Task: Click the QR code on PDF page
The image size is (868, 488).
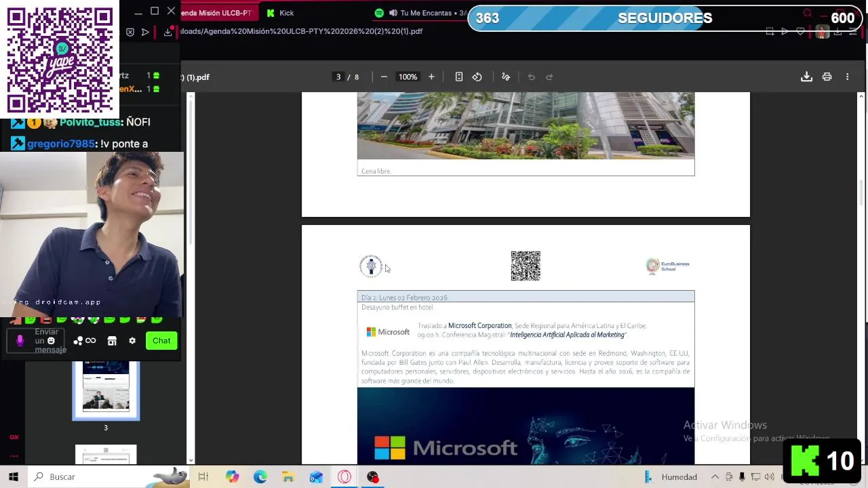Action: click(526, 266)
